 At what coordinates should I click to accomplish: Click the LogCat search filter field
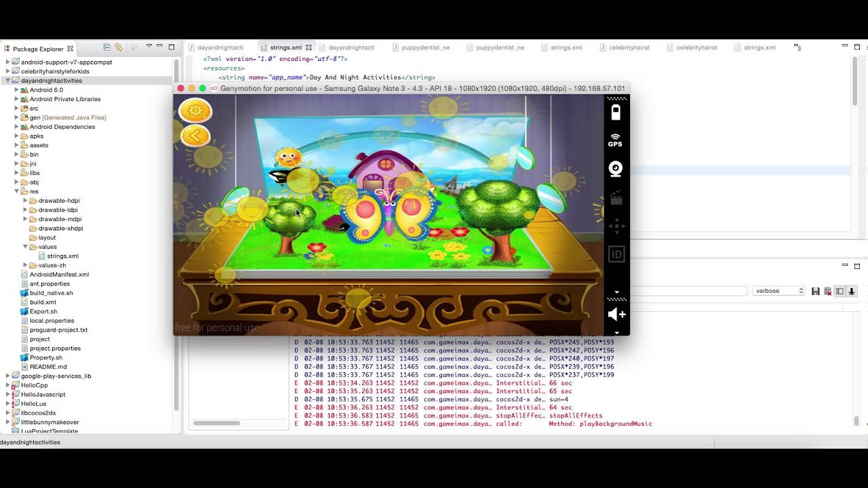coord(688,291)
